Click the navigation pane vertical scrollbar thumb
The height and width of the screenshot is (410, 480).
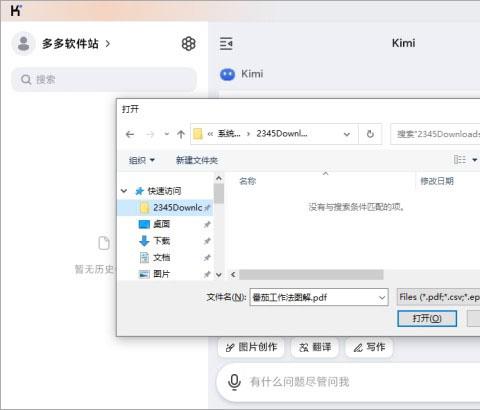click(x=219, y=193)
